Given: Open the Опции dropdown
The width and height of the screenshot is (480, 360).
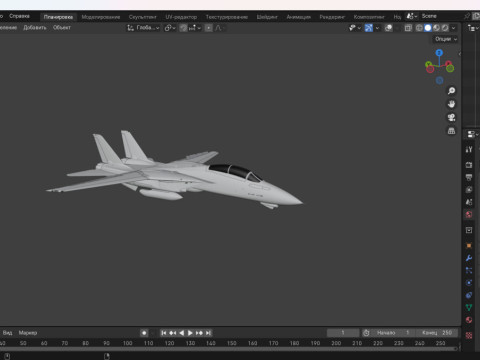Looking at the screenshot, I should coord(446,39).
